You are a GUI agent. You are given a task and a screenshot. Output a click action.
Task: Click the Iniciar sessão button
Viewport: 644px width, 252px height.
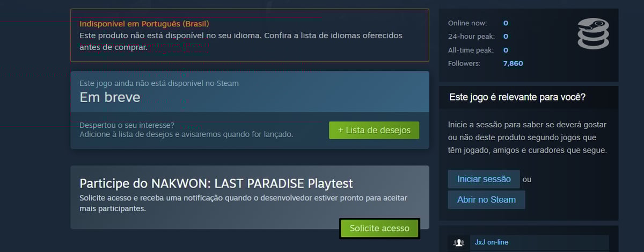click(484, 179)
